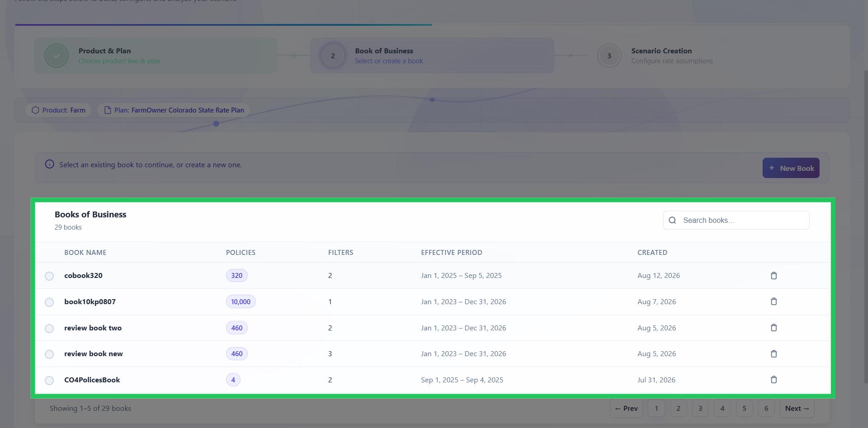Go to Product & Plan step
Viewport: 868px width, 428px height.
[x=156, y=56]
